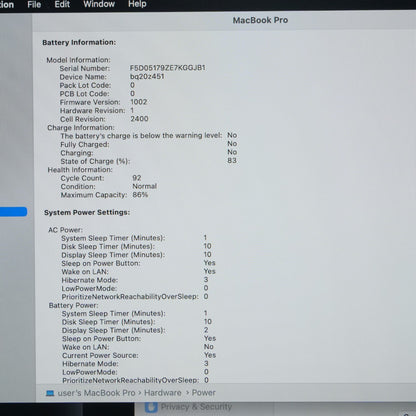Select the condition value Normal
The height and width of the screenshot is (416, 416).
[x=145, y=186]
